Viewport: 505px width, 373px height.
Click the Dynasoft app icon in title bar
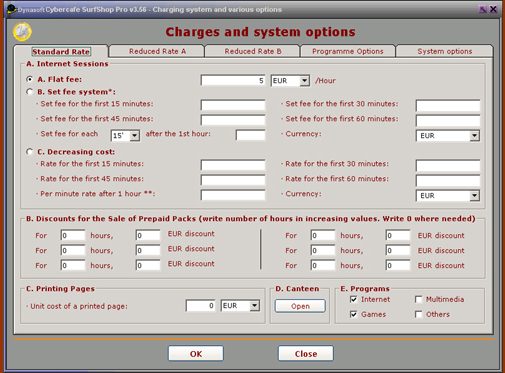click(12, 9)
